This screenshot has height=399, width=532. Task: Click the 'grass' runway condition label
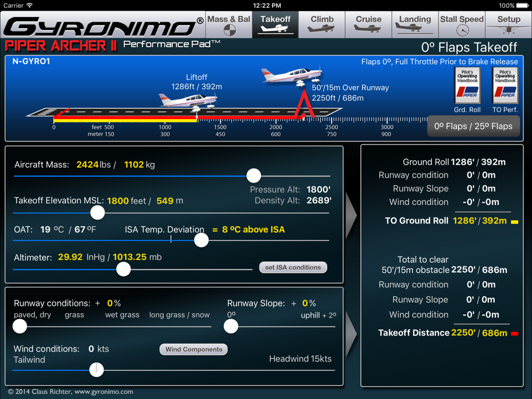[x=74, y=315]
